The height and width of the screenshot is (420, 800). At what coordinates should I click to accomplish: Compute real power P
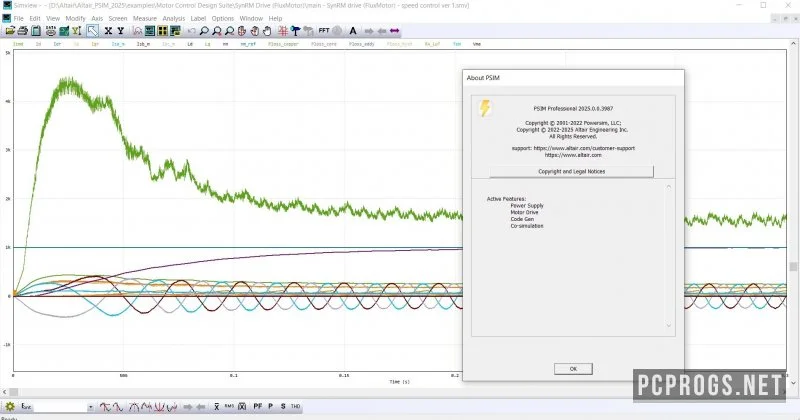270,406
